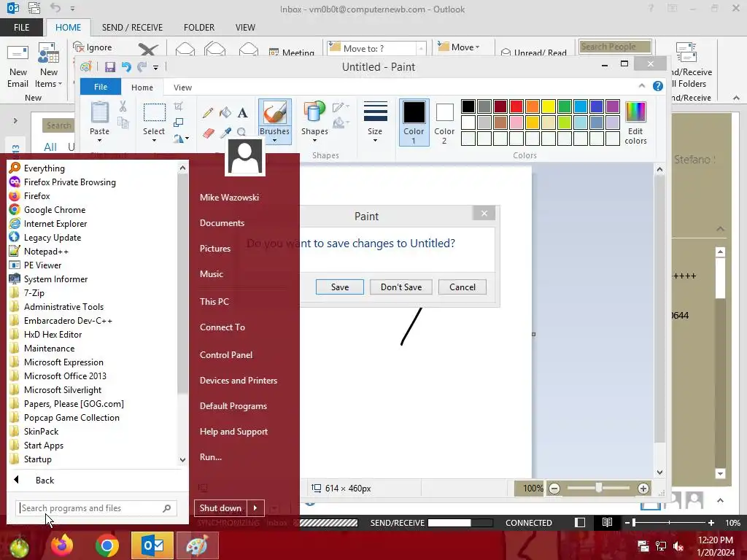Open the Paste dropdown arrow in Paint
This screenshot has height=560, width=747.
point(99,141)
